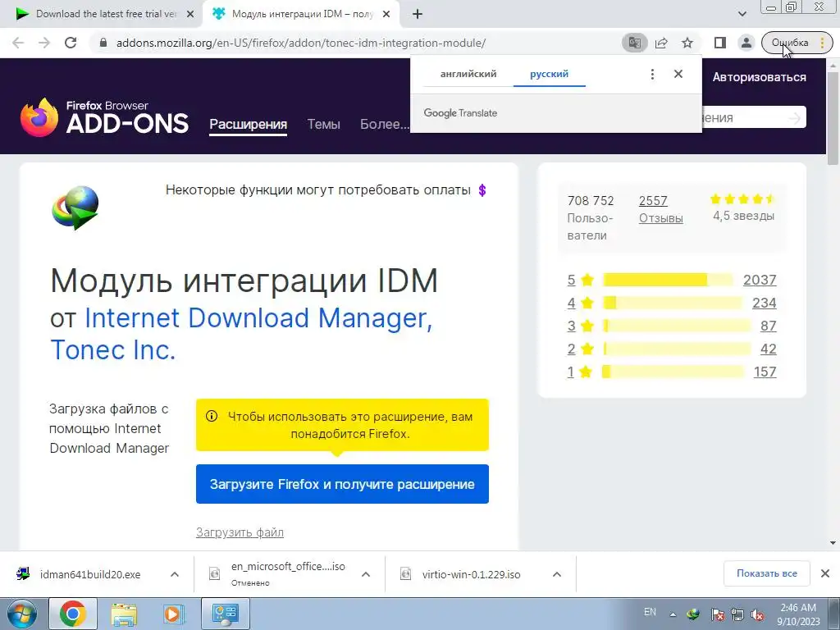
Task: Click the purple dollar sign icon
Action: coord(482,190)
